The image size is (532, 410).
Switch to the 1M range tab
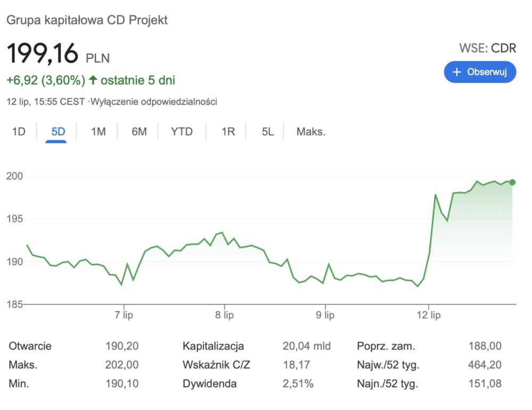98,131
